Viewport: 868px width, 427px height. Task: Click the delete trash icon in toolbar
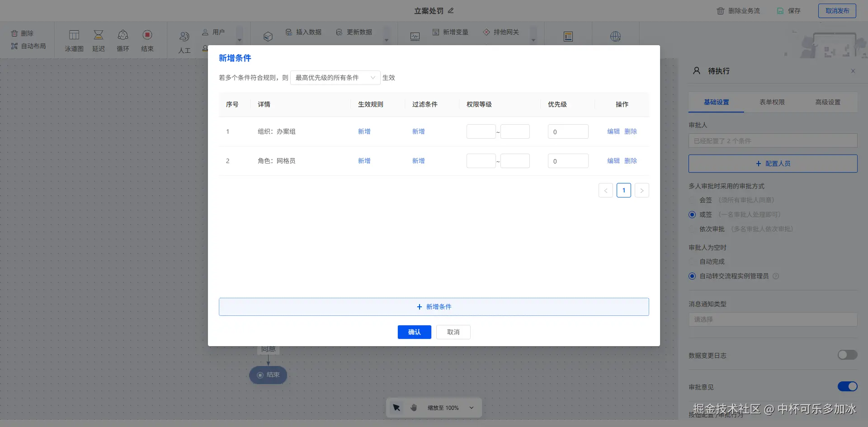coord(14,33)
